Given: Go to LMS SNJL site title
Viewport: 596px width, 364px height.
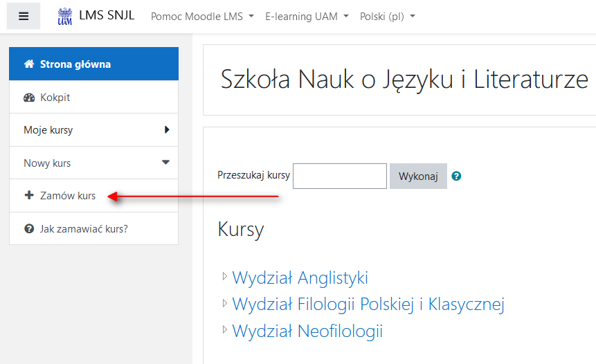Looking at the screenshot, I should click(x=107, y=15).
